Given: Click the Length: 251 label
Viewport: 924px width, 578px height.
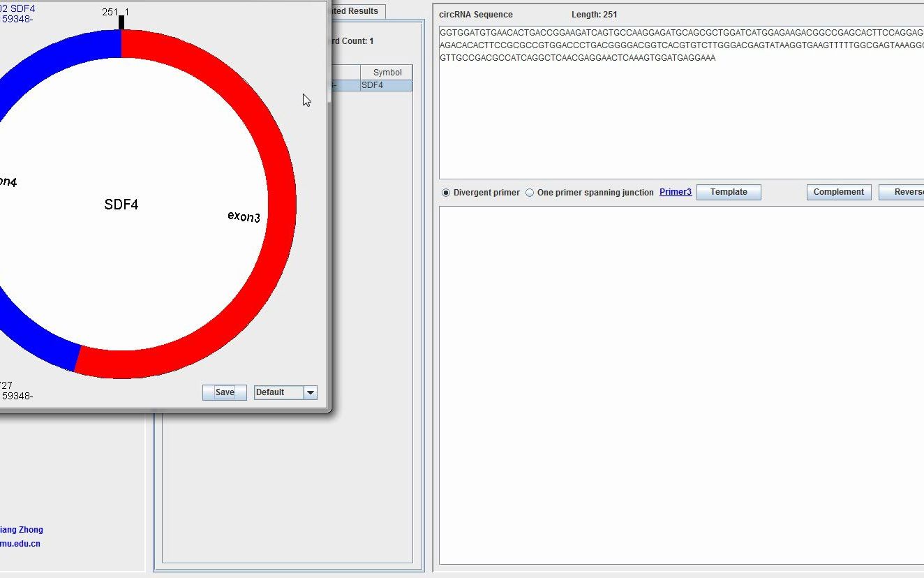Looking at the screenshot, I should pyautogui.click(x=594, y=15).
